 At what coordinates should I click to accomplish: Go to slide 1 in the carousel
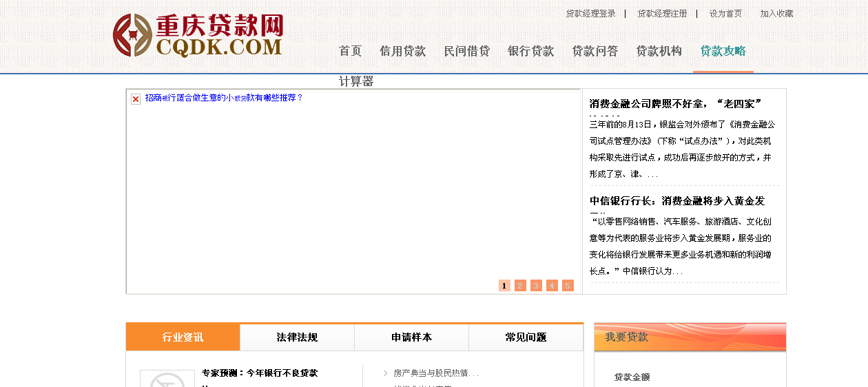pyautogui.click(x=504, y=286)
